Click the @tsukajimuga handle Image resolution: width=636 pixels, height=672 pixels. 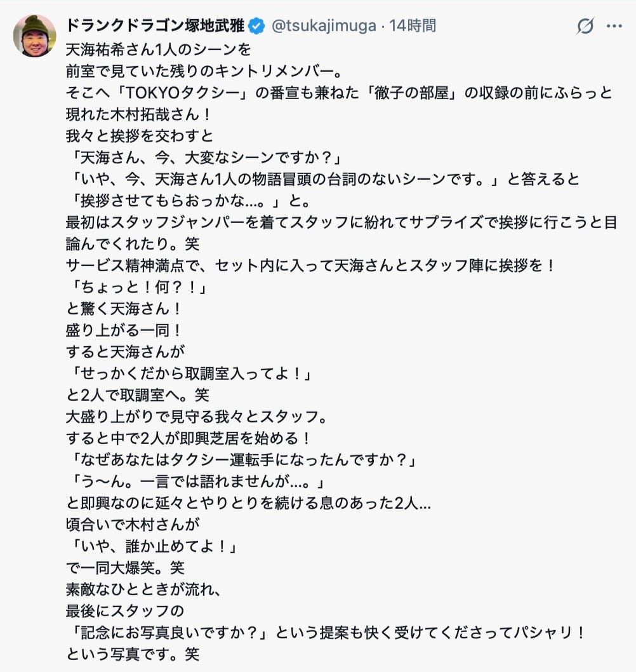323,26
